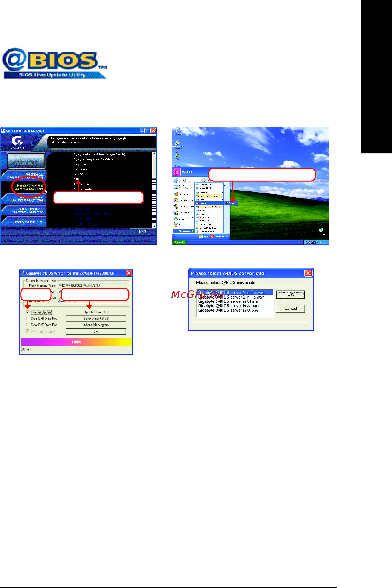Open Tour Windows XP from Start menu
392x588 pixels.
[x=183, y=213]
